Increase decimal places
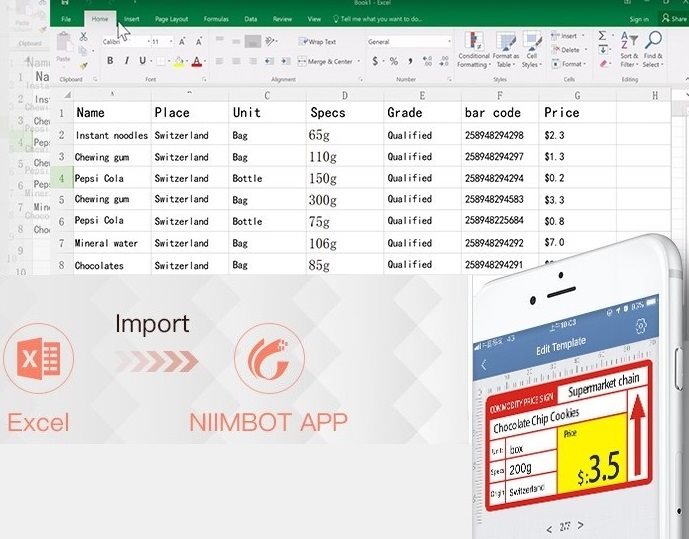Screen dimensions: 689x539 tap(427, 61)
